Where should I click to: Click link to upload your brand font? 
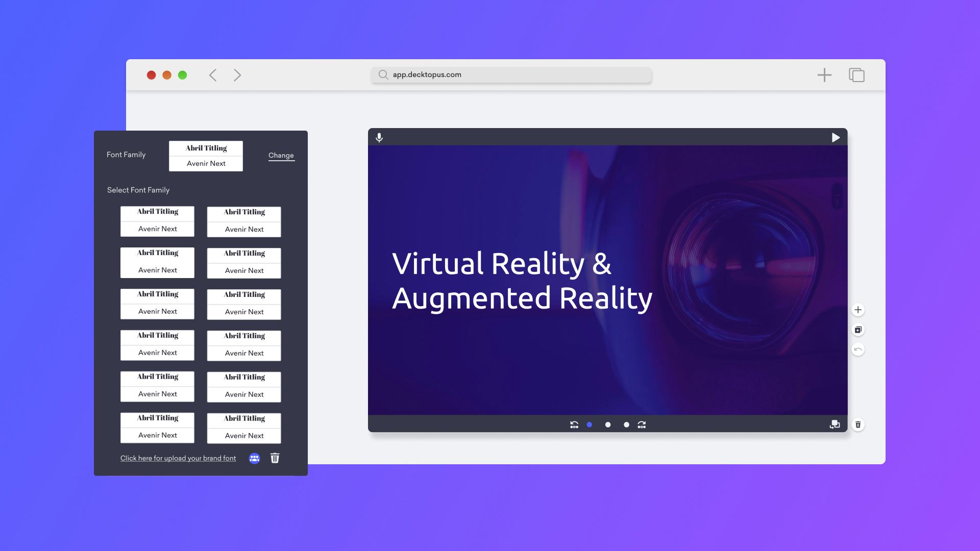click(x=178, y=458)
